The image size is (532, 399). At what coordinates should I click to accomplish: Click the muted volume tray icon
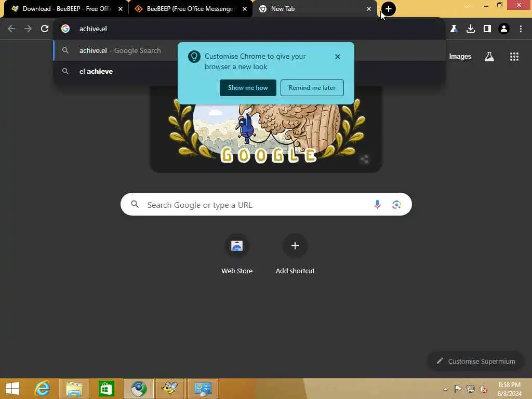[483, 389]
